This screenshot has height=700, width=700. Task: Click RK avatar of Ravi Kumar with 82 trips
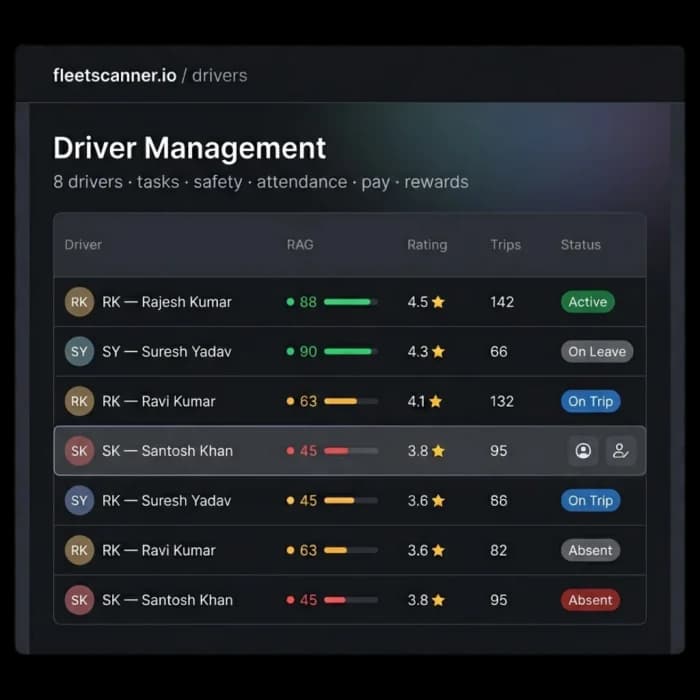[x=79, y=550]
